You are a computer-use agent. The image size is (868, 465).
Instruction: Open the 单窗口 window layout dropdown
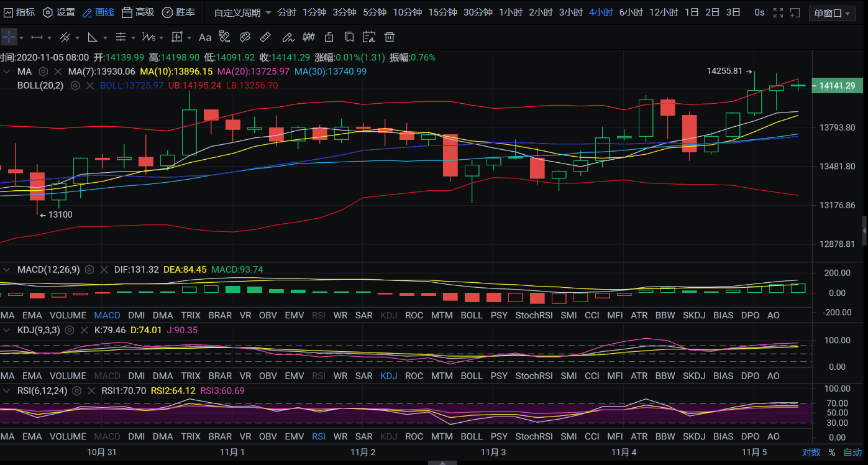832,13
